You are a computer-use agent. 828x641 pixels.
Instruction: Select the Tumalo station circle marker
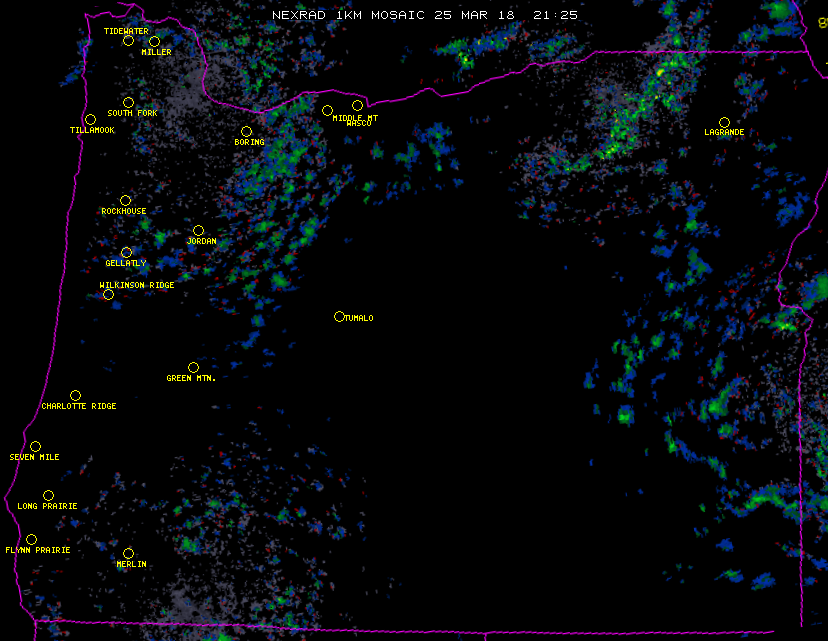[x=339, y=317]
